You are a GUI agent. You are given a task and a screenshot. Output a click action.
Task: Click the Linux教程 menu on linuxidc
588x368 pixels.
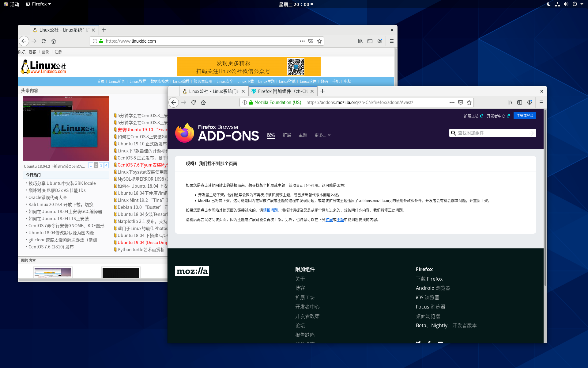pos(138,81)
